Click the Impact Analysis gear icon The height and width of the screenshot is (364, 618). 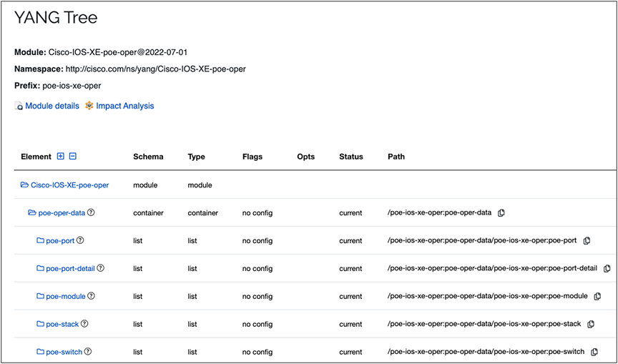89,106
